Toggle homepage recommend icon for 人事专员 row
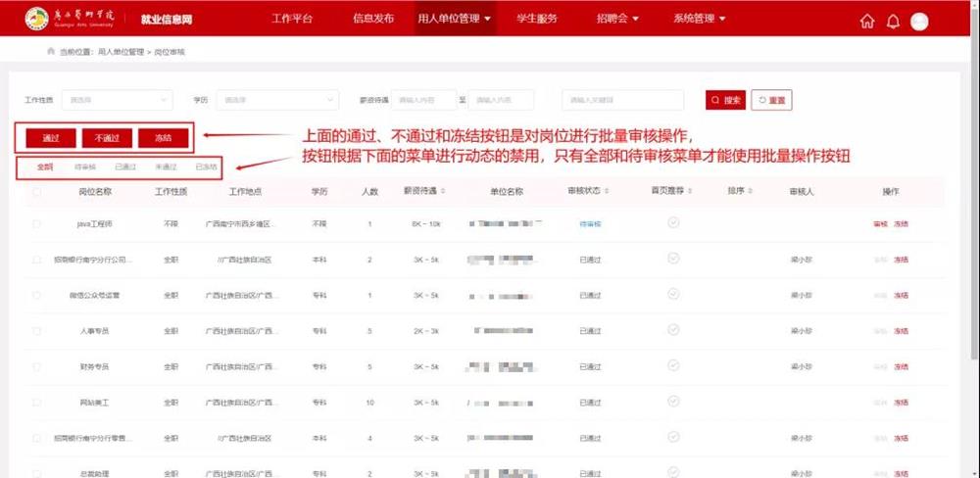 (672, 330)
